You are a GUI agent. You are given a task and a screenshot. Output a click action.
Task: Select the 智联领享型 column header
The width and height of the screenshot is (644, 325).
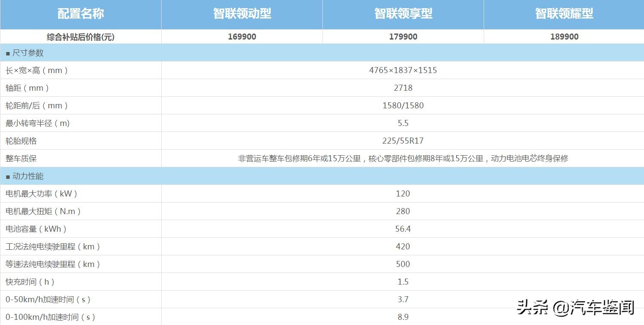[x=403, y=13]
